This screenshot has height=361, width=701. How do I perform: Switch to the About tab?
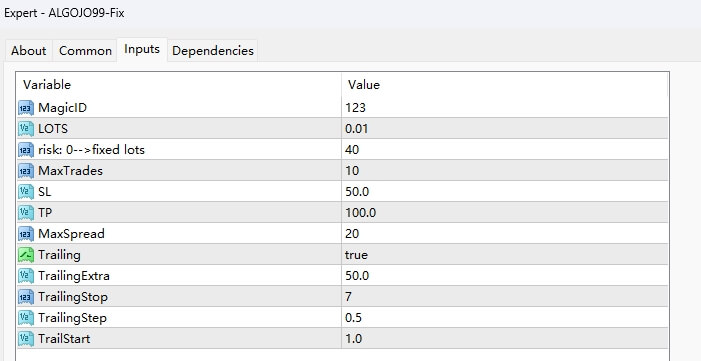(x=29, y=51)
